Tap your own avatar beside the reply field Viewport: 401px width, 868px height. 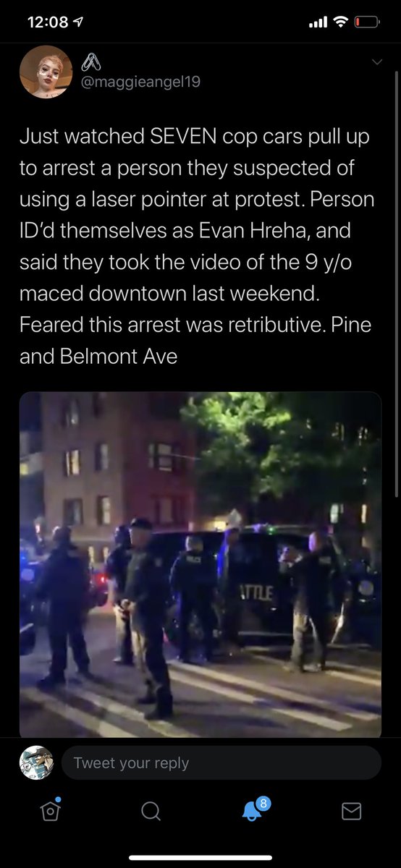[x=36, y=762]
